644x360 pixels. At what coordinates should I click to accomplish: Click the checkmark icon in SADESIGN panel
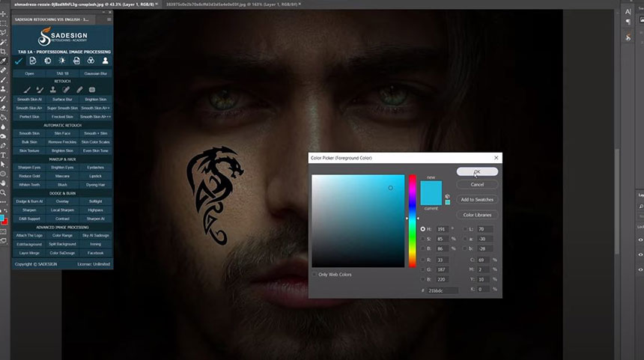click(19, 61)
